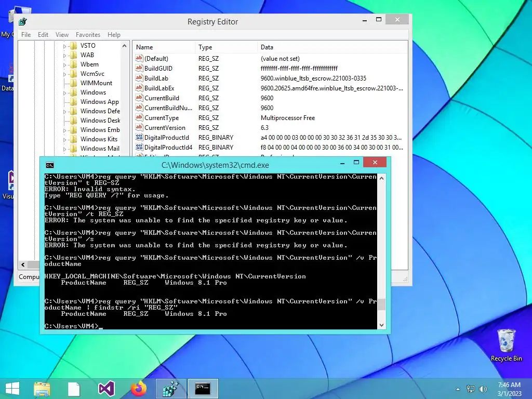This screenshot has width=532, height=399.
Task: Click tree pane scroll-up arrow
Action: pos(125,46)
